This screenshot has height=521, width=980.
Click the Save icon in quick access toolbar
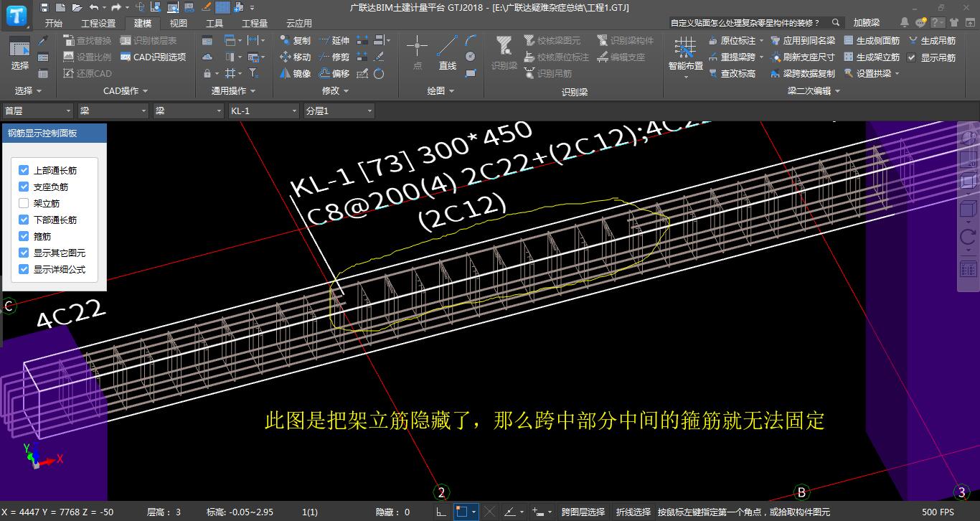click(x=44, y=7)
